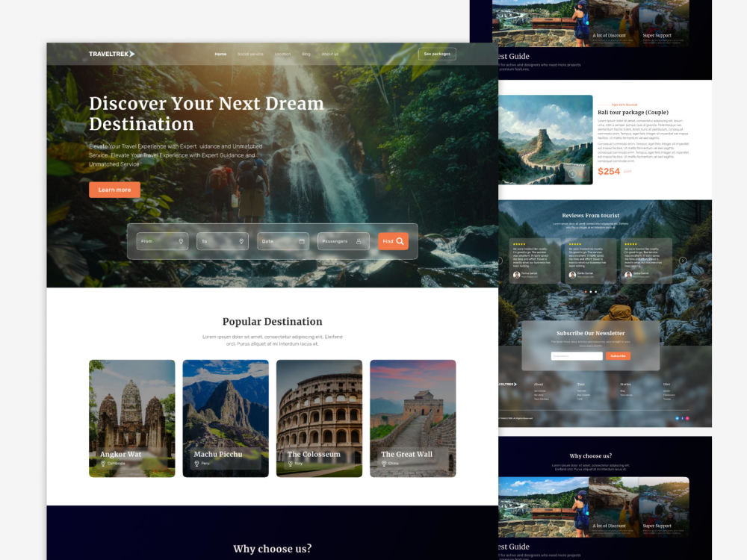Screen dimensions: 747x560
Task: Open the calendar icon in Date field
Action: (302, 241)
